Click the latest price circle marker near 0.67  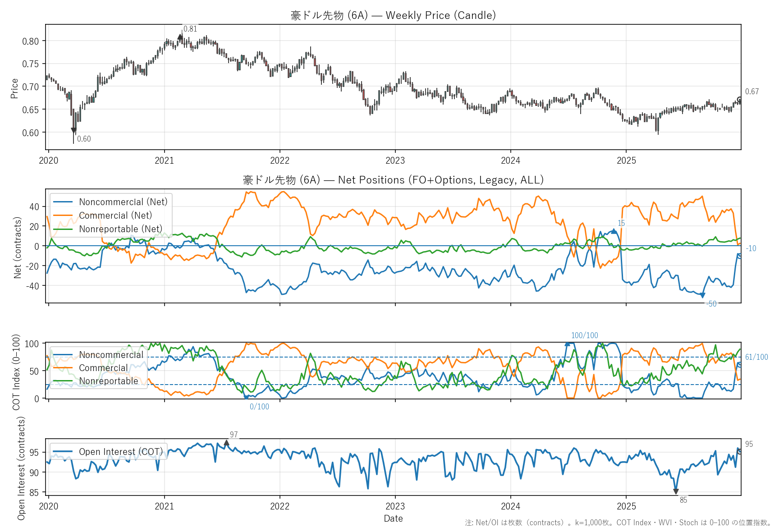(739, 99)
